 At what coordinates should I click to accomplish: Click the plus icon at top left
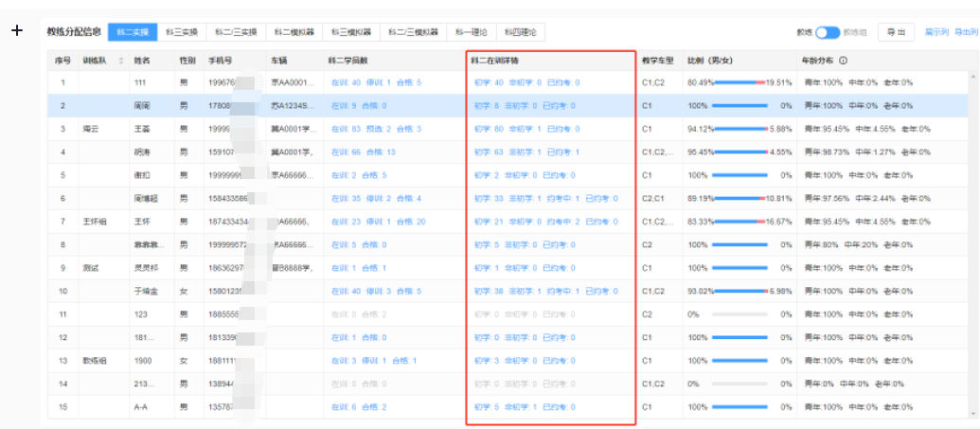click(16, 31)
